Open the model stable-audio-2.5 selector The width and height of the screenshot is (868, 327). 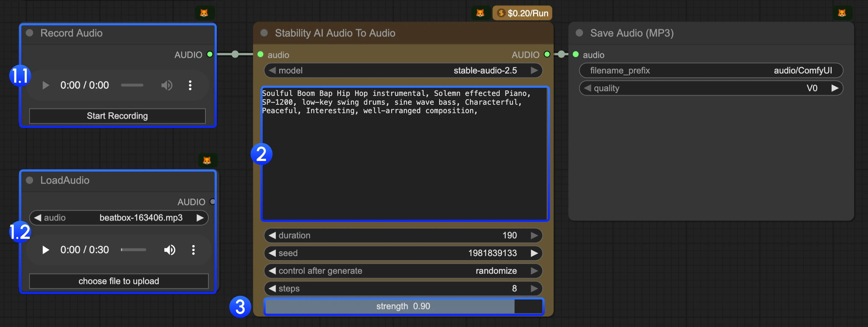click(x=403, y=71)
